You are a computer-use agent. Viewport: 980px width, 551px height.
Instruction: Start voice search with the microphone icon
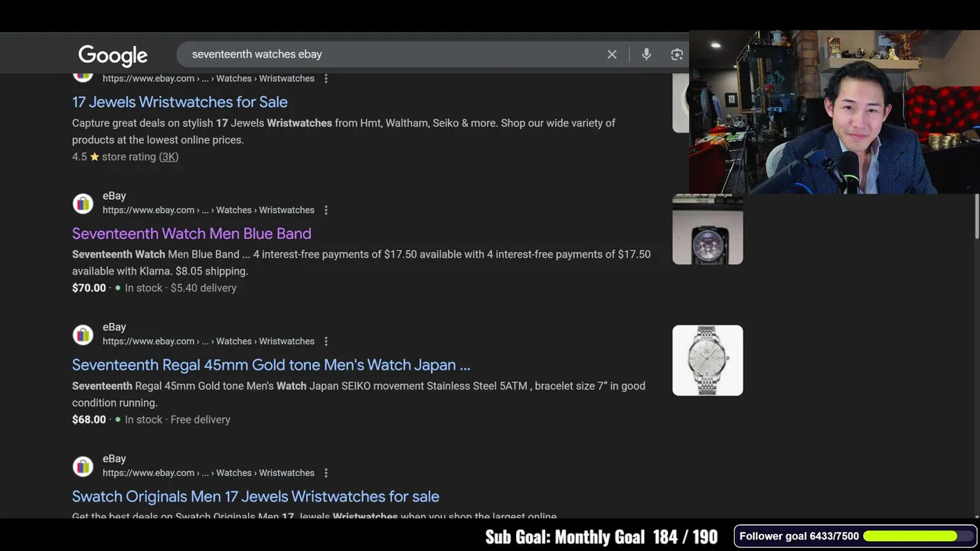pyautogui.click(x=646, y=54)
